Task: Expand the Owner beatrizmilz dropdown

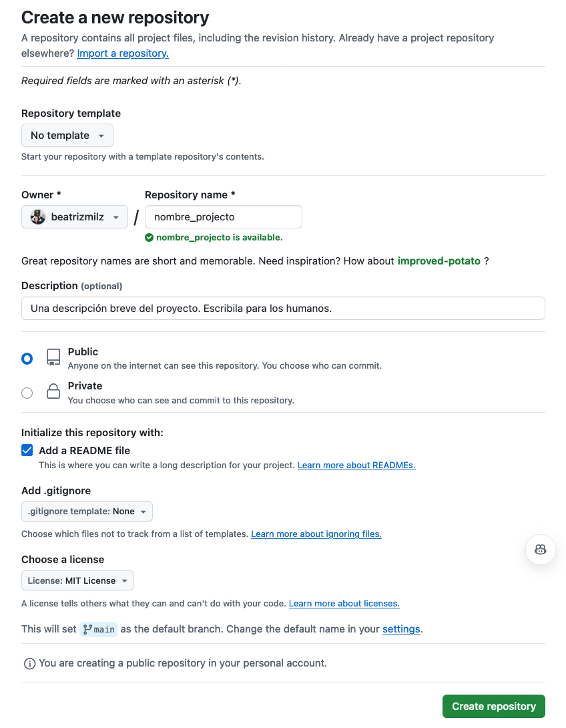Action: [75, 217]
